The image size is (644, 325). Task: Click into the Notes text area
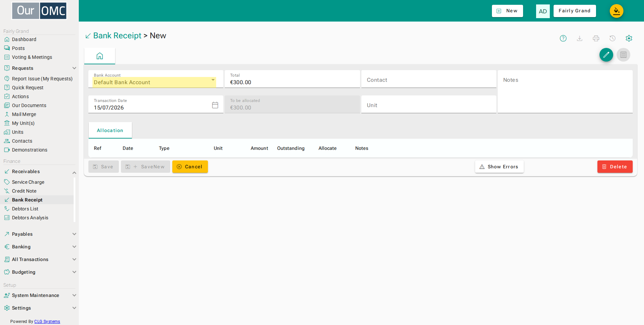[x=565, y=92]
